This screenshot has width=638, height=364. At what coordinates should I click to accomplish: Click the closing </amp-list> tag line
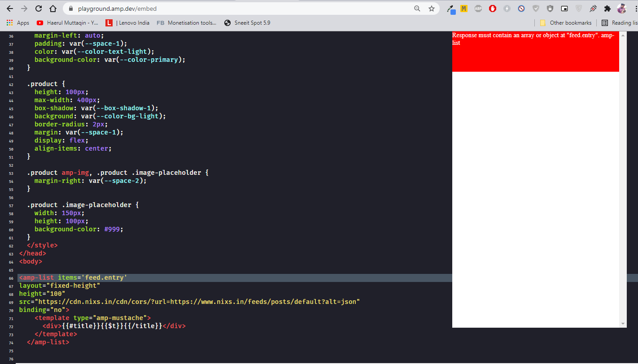(x=48, y=342)
